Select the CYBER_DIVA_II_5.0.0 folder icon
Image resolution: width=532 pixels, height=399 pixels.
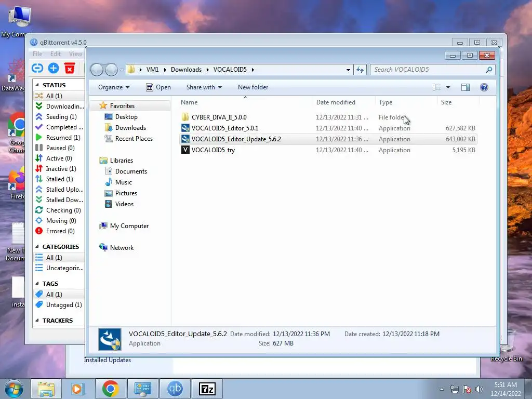[185, 117]
